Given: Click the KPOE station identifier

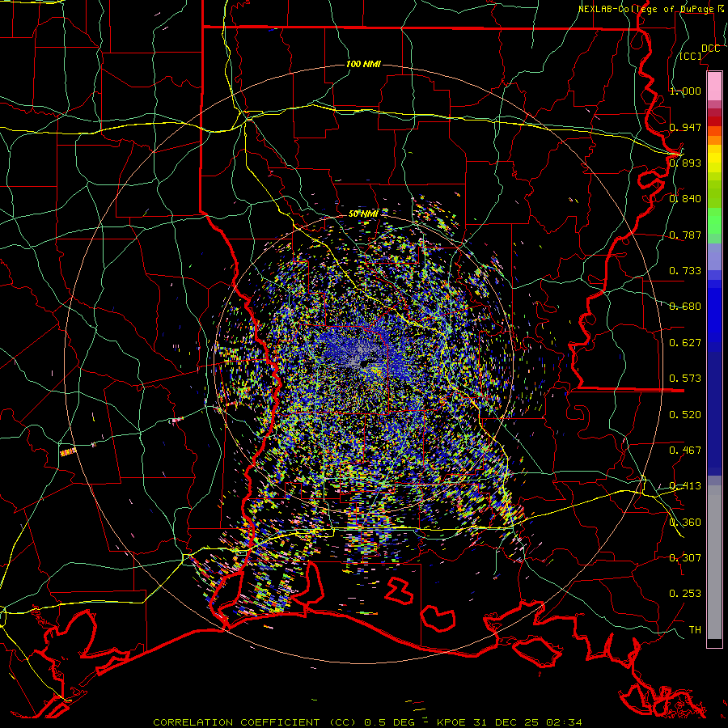Looking at the screenshot, I should pyautogui.click(x=453, y=722).
